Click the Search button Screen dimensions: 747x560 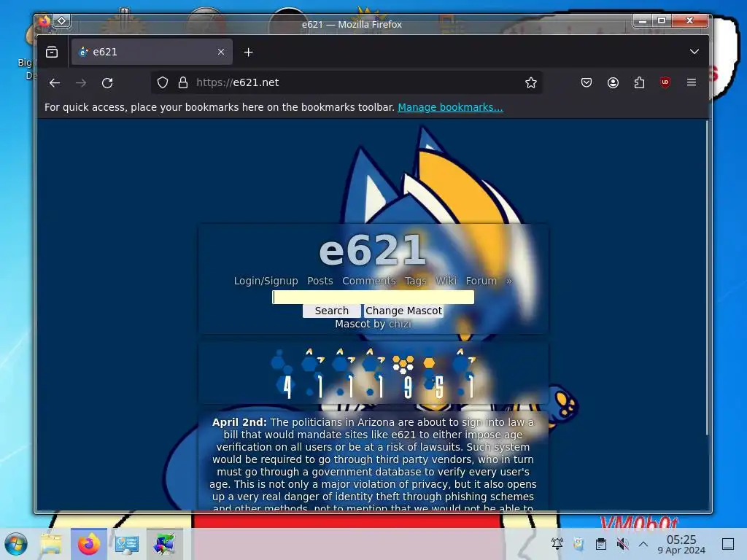332,311
